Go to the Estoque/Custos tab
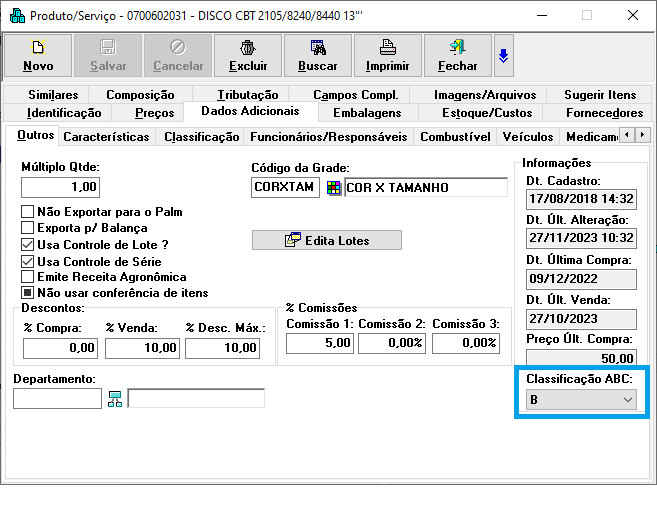 487,113
